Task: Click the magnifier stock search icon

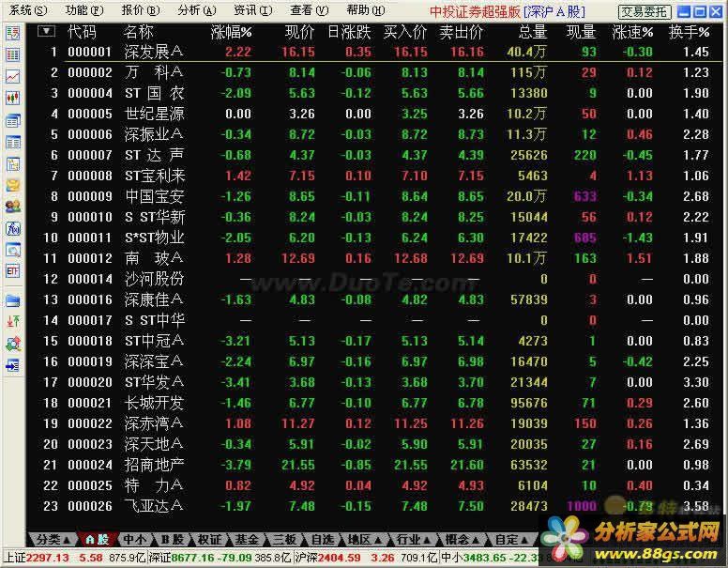Action: click(12, 250)
